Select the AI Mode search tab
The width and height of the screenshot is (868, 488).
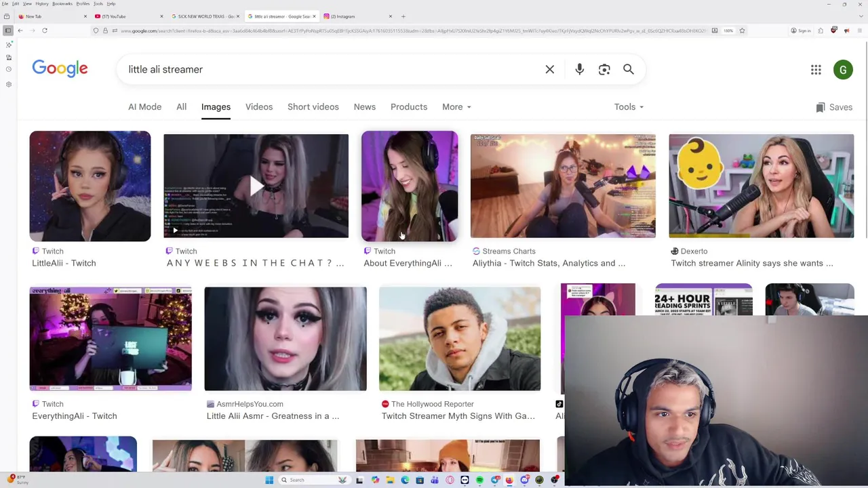pos(144,107)
